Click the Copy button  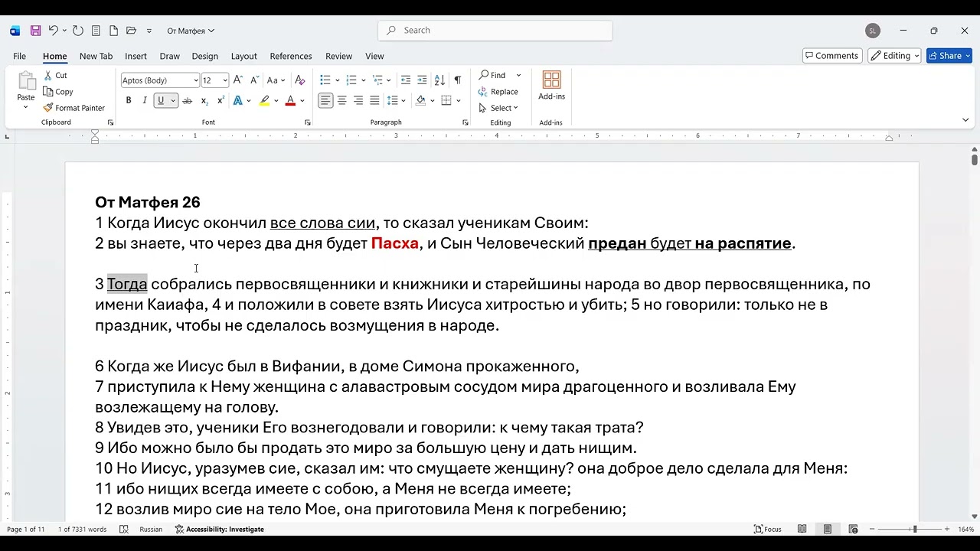pyautogui.click(x=58, y=92)
